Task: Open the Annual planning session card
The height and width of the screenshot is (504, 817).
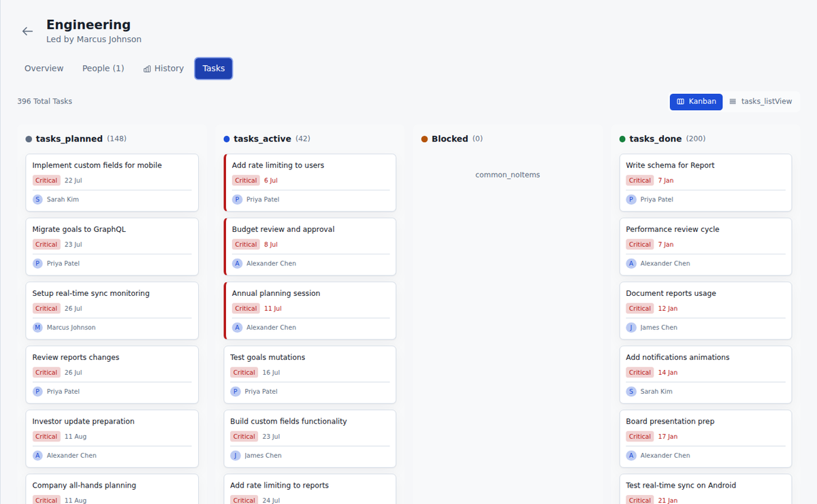Action: click(x=310, y=311)
